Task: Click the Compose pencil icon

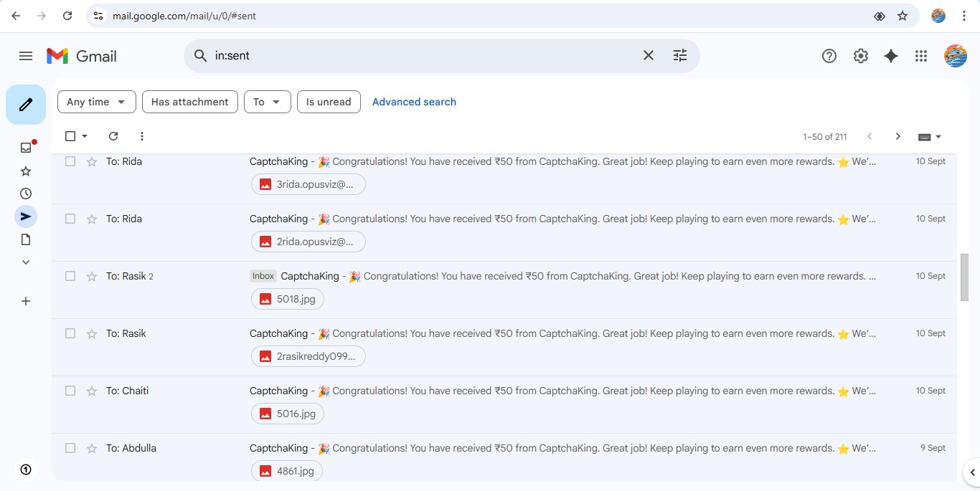Action: click(x=26, y=105)
